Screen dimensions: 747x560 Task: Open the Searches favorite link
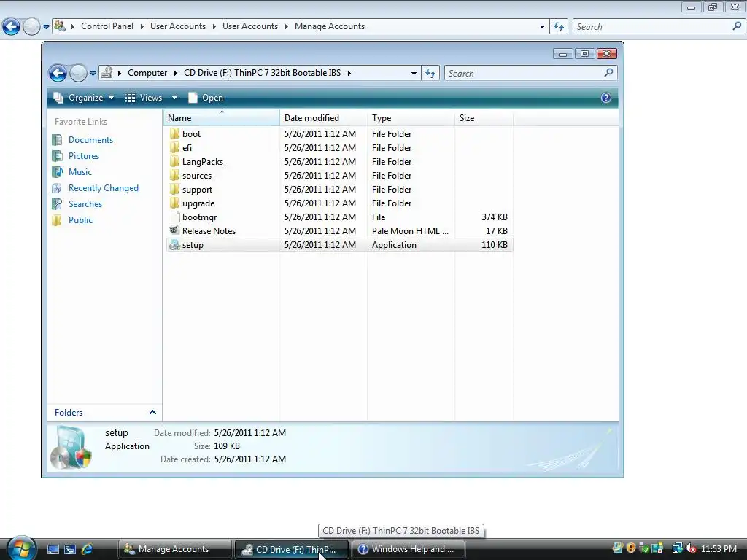(x=85, y=204)
